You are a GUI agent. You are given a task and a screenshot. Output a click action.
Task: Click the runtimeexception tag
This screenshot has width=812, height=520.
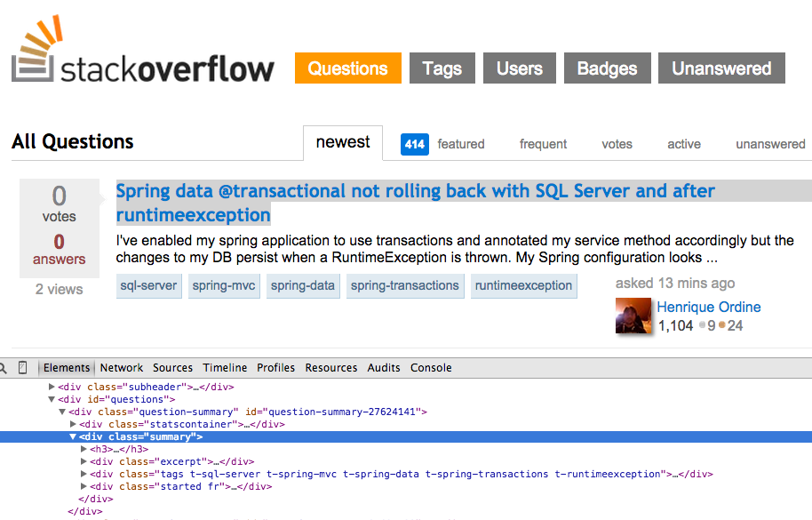(x=523, y=286)
